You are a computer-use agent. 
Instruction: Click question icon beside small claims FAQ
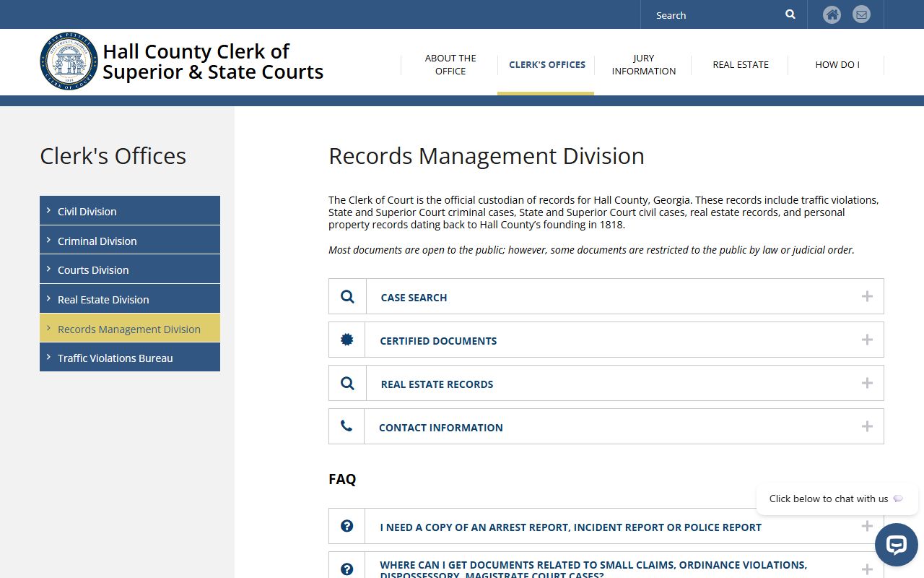[x=347, y=569]
